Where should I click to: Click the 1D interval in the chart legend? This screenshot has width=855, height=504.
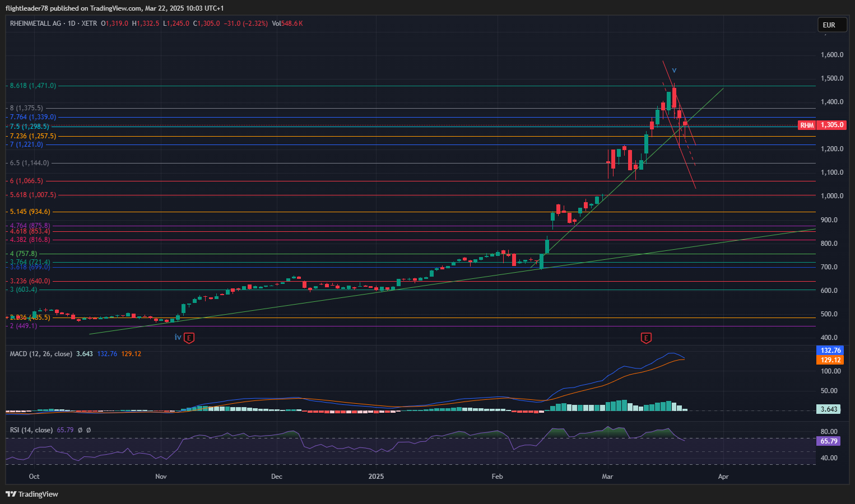[71, 24]
